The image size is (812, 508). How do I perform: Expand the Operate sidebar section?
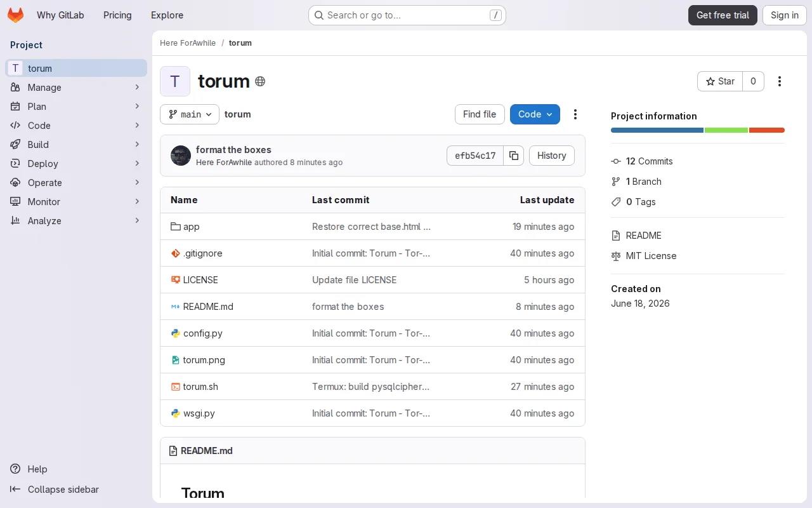[x=76, y=182]
